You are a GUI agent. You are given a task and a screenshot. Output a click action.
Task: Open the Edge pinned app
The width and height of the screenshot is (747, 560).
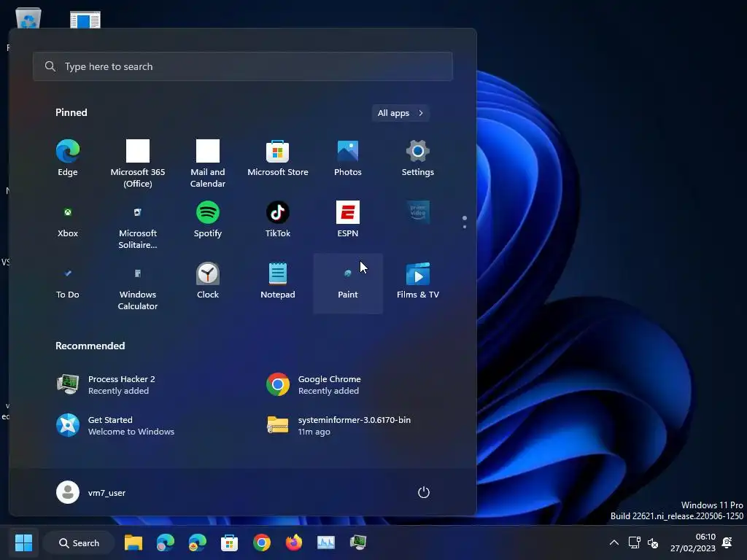[x=68, y=160]
